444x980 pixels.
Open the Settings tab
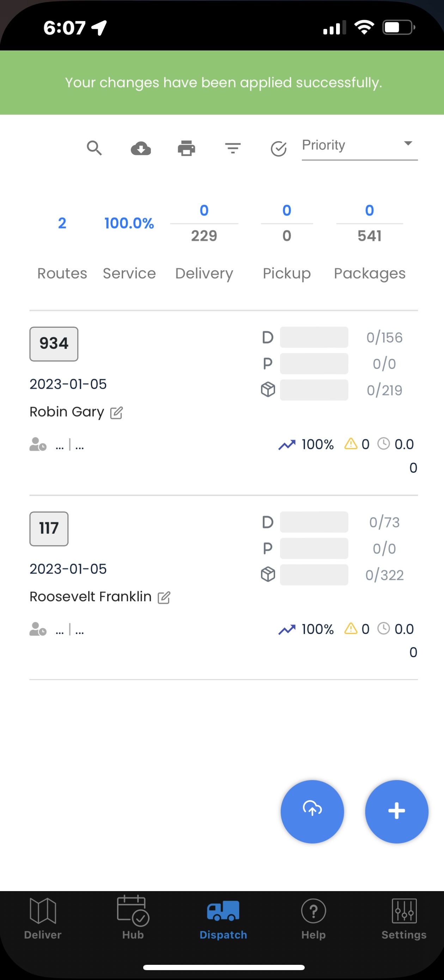tap(404, 918)
